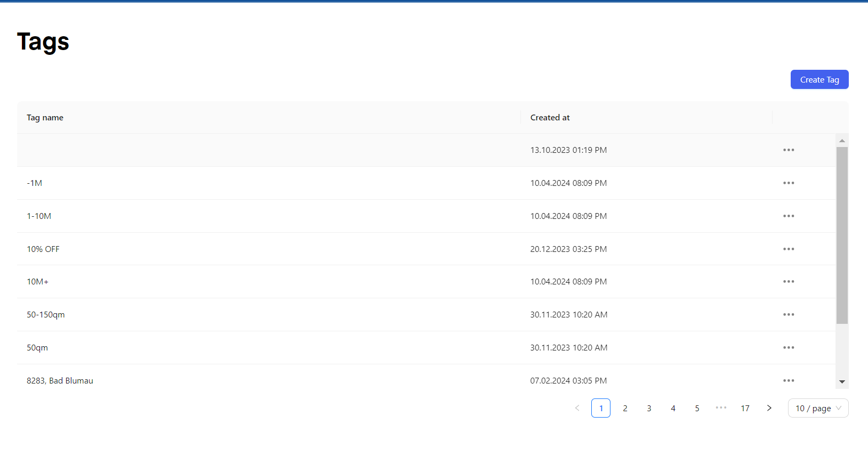Click the Tag name column header

45,118
